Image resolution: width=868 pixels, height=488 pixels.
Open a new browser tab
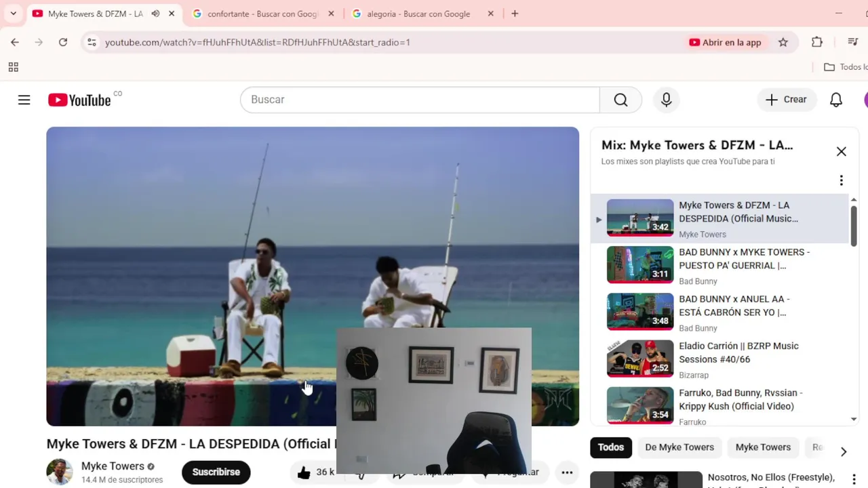(515, 14)
